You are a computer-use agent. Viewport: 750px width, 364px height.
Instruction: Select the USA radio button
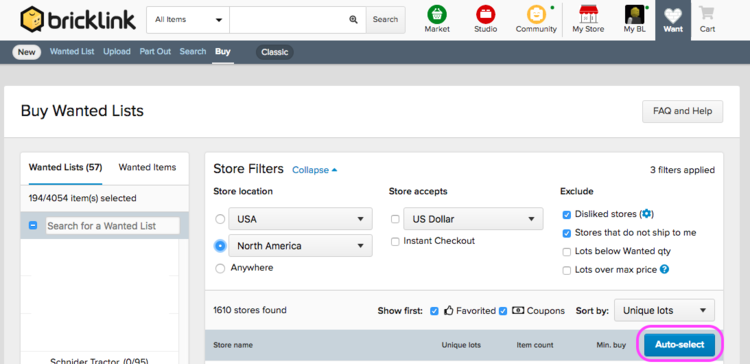(x=220, y=219)
